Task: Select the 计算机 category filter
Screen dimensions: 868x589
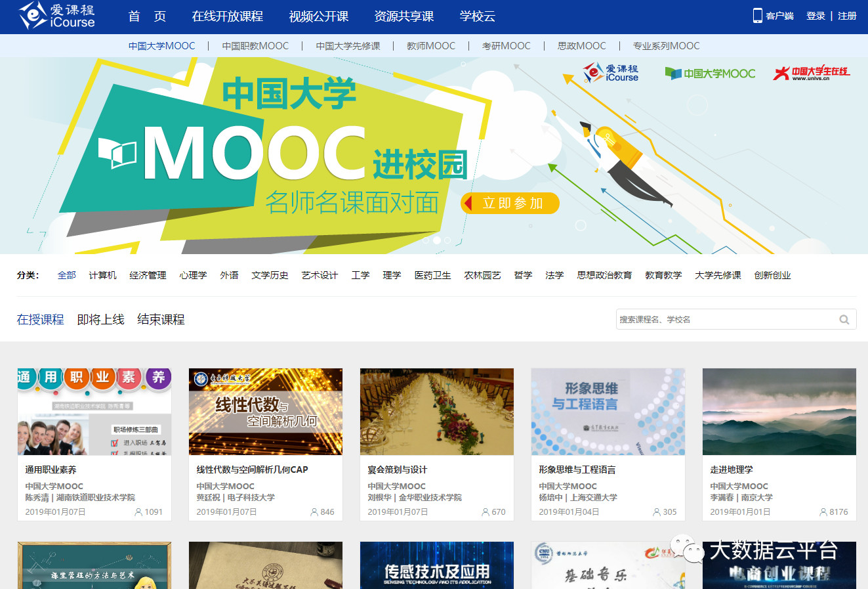Action: pyautogui.click(x=102, y=275)
